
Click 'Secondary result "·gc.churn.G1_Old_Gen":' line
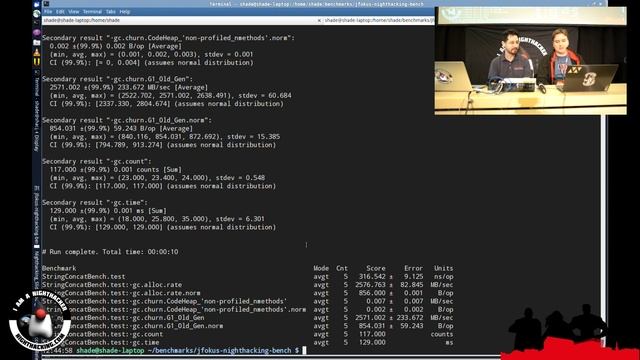coord(118,79)
